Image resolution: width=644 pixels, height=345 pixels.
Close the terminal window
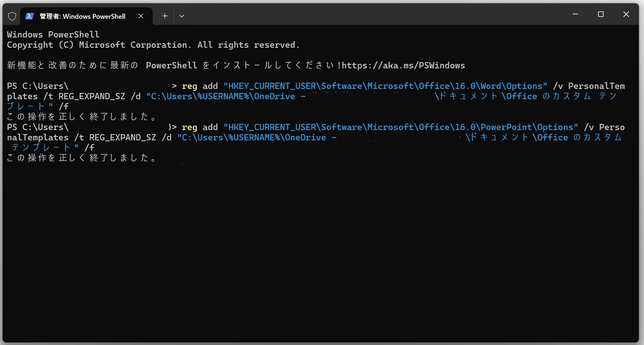(626, 14)
